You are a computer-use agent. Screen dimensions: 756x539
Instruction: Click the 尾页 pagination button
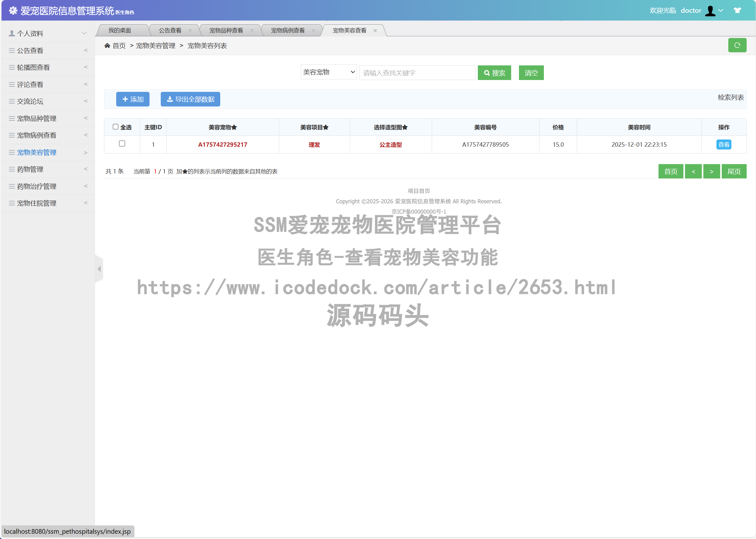coord(734,172)
